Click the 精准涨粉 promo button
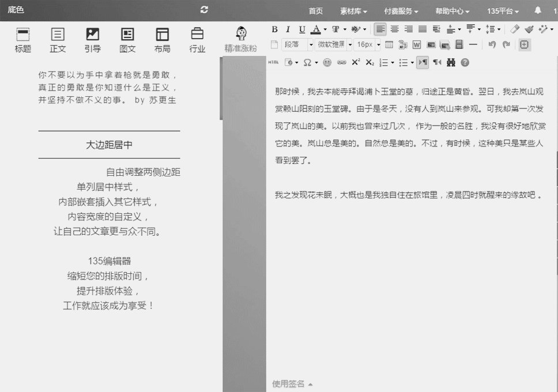The image size is (558, 392). pyautogui.click(x=240, y=40)
